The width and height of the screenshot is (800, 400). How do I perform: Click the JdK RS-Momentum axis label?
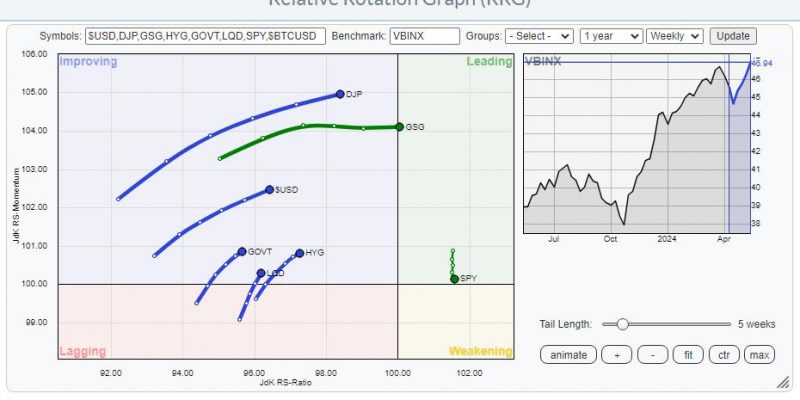tap(17, 206)
